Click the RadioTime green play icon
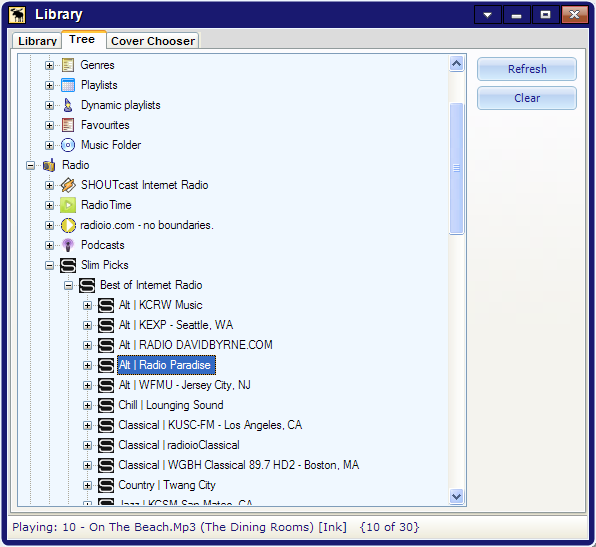Image resolution: width=596 pixels, height=547 pixels. coord(68,205)
